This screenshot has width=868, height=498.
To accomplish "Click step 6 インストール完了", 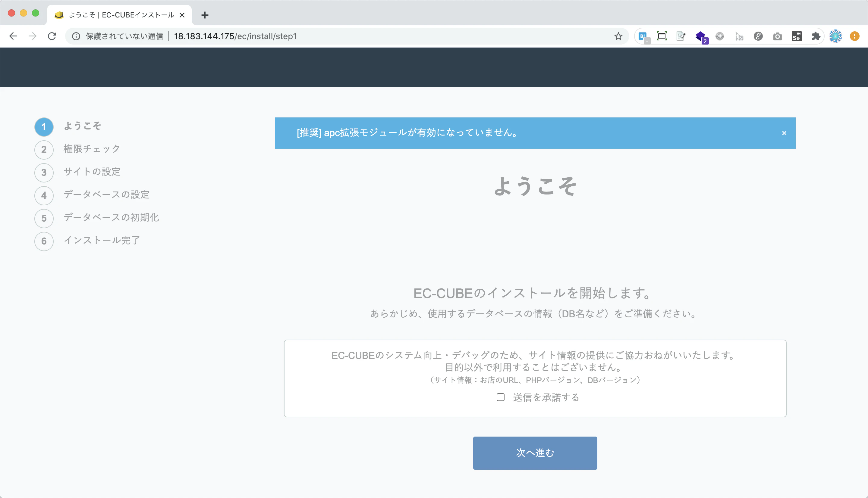I will pyautogui.click(x=87, y=241).
